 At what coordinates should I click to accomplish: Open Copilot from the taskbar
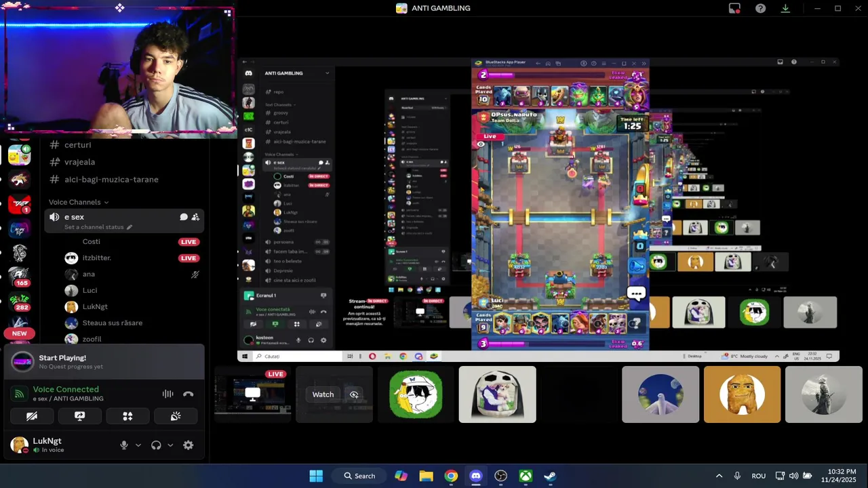point(401,476)
